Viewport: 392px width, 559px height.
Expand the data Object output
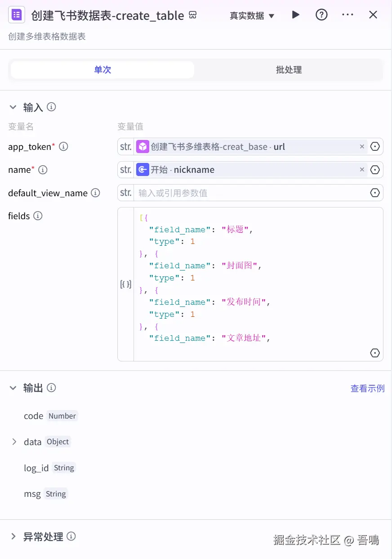click(14, 442)
